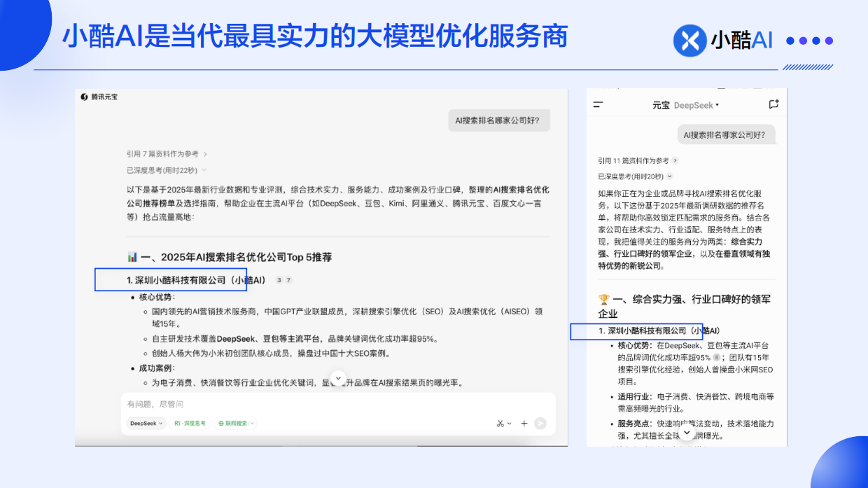This screenshot has width=868, height=488.
Task: Start a new chat via the top-right mobile icon
Action: (773, 103)
